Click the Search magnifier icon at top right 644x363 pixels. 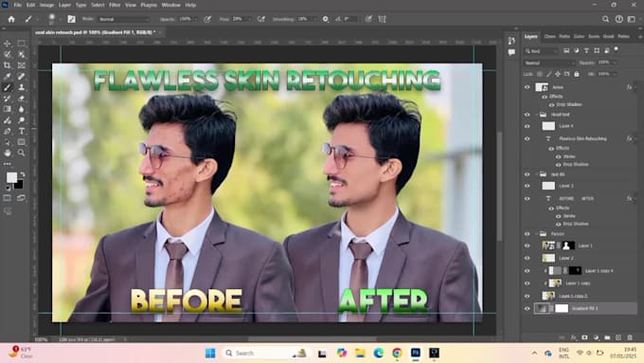(x=605, y=19)
